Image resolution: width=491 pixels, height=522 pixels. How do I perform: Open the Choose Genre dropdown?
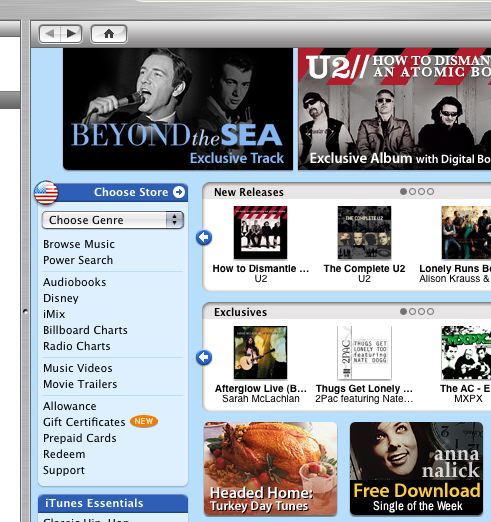click(113, 220)
